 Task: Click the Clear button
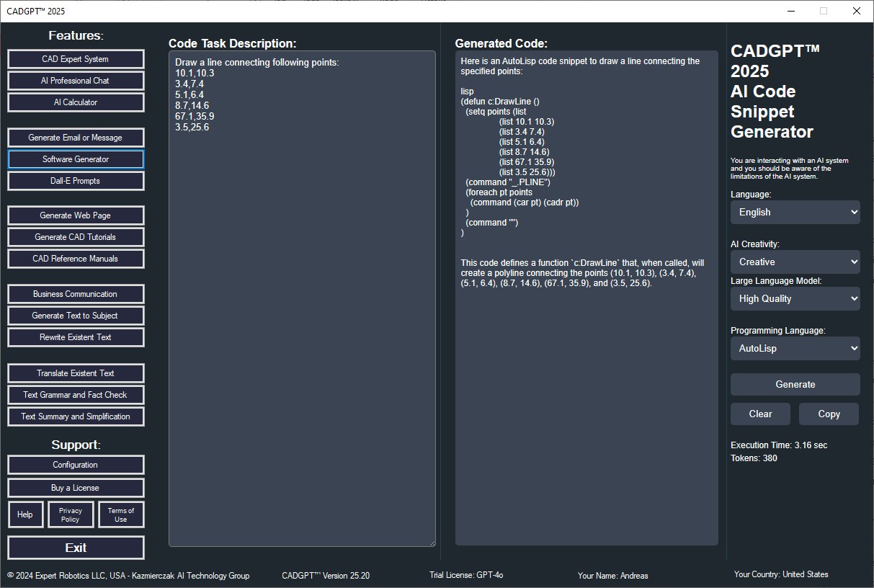click(760, 414)
